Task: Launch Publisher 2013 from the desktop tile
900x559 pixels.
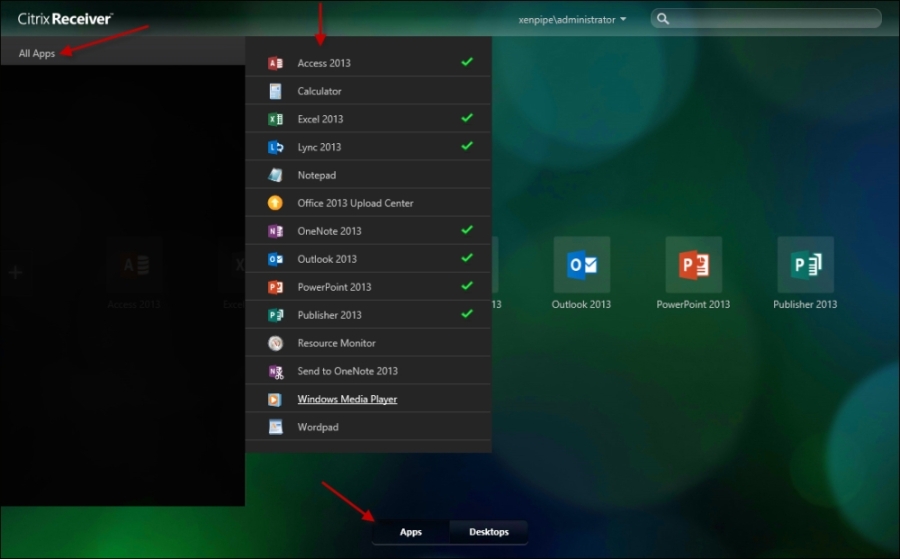Action: coord(805,265)
